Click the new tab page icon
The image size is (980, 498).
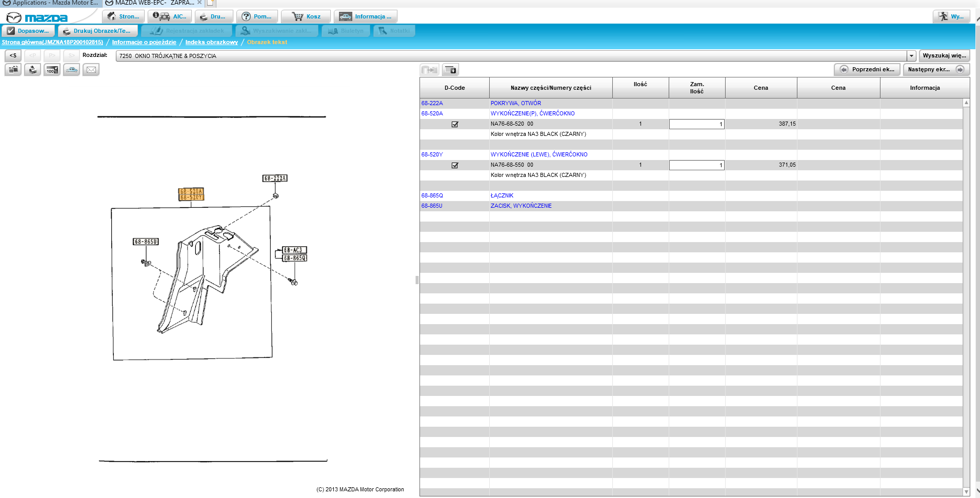[211, 3]
